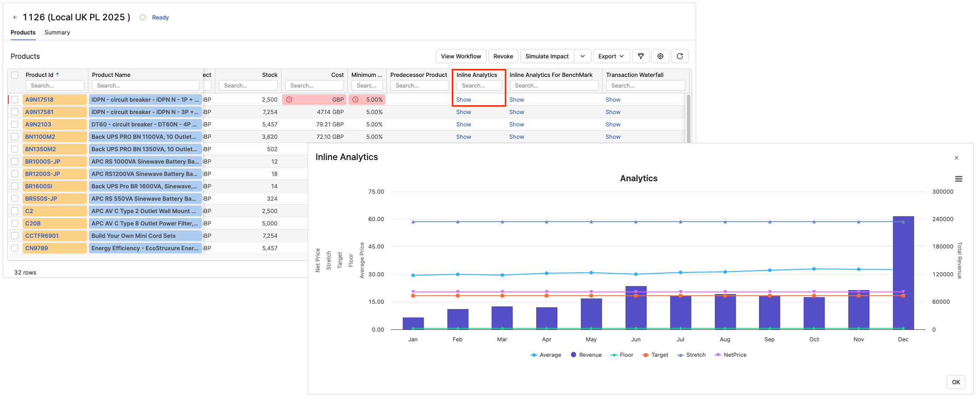Click the Transaction Waterfall search field
The height and width of the screenshot is (401, 980).
[645, 85]
